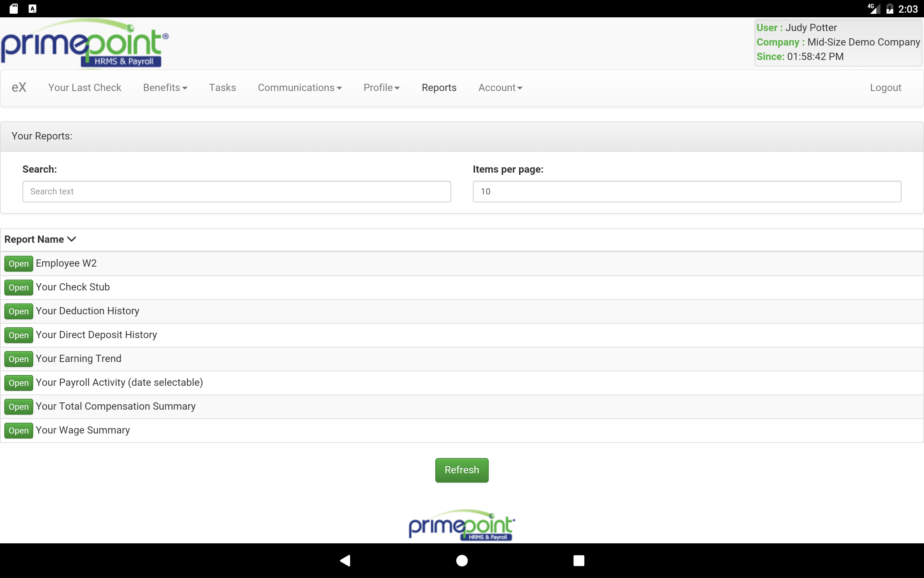Screen dimensions: 924x578
Task: Click the 'Items per page:' label
Action: coord(508,169)
